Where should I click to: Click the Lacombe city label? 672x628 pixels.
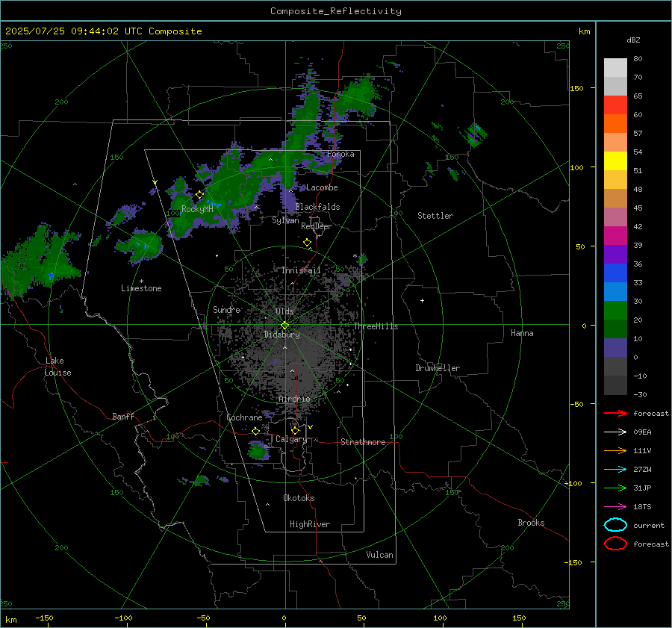coord(322,187)
